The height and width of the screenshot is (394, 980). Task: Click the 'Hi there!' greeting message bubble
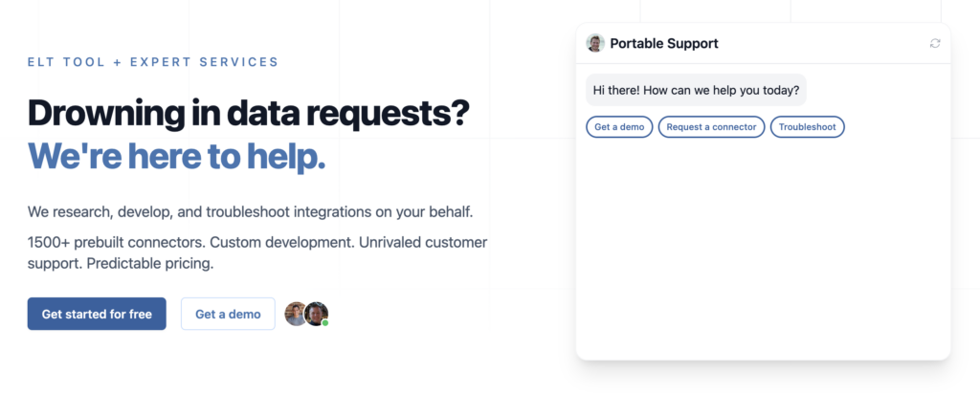(696, 90)
